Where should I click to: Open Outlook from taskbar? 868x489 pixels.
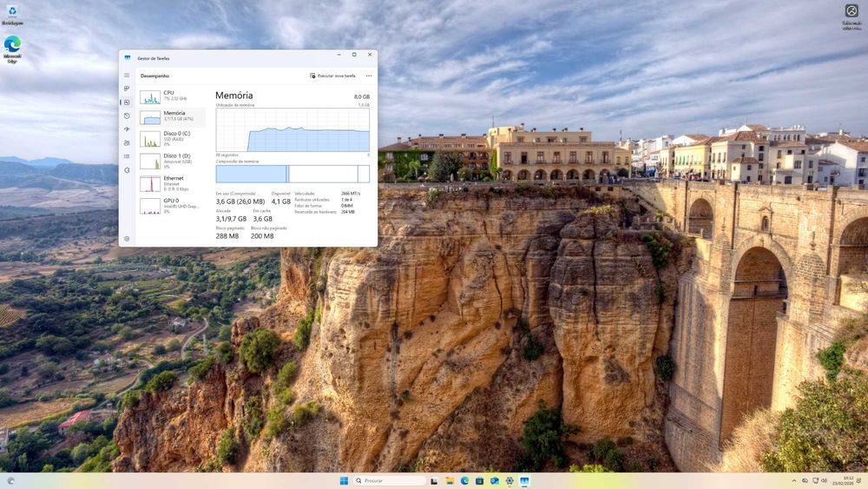[x=495, y=480]
